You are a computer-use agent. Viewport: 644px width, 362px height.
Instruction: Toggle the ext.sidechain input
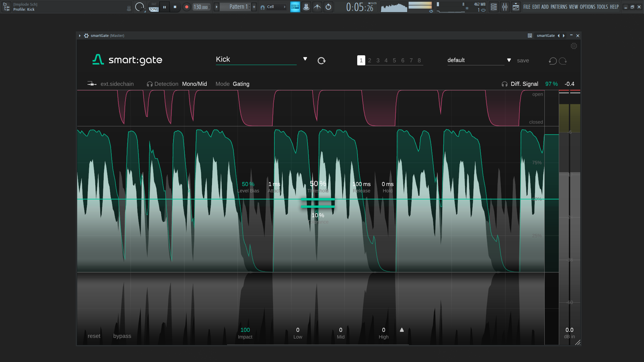point(110,84)
